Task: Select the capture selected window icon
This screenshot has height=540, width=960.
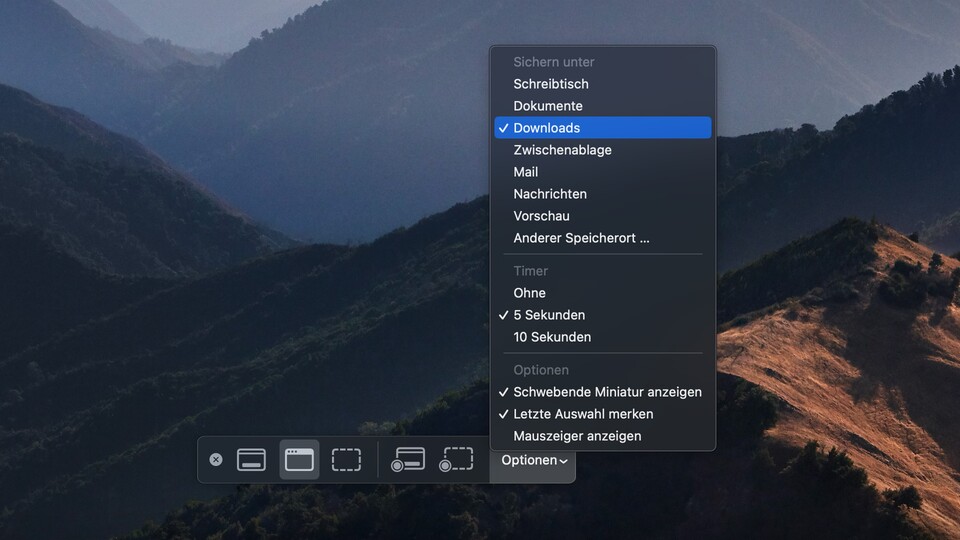Action: tap(299, 460)
